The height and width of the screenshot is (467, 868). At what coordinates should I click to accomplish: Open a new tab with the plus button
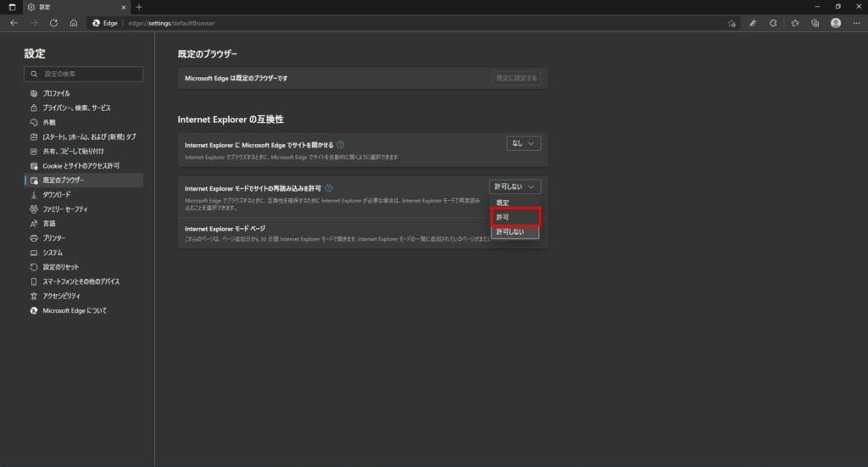coord(139,7)
